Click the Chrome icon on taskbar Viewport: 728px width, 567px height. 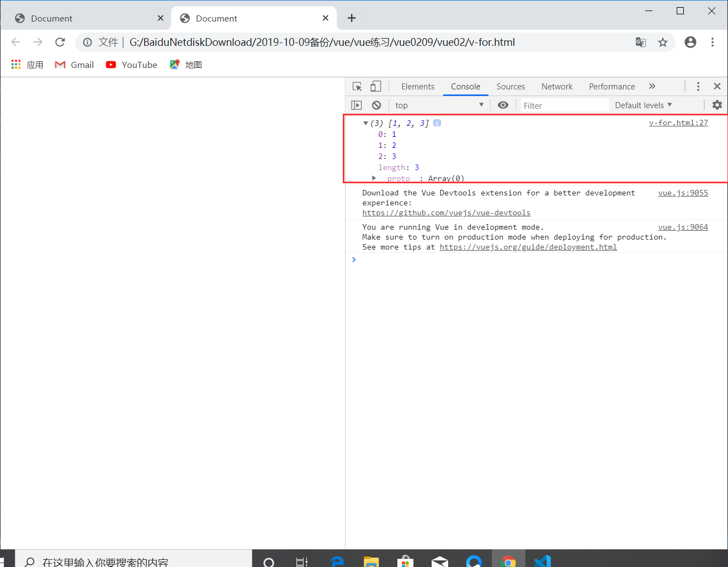click(x=508, y=561)
